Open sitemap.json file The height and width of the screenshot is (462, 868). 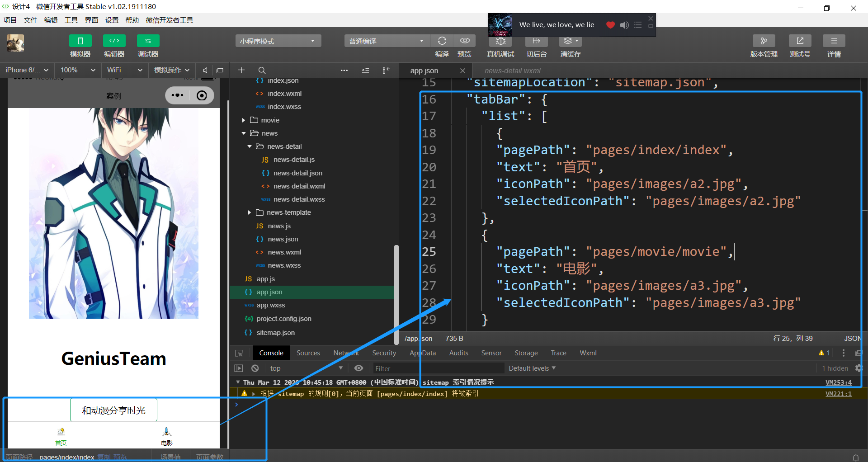(275, 333)
